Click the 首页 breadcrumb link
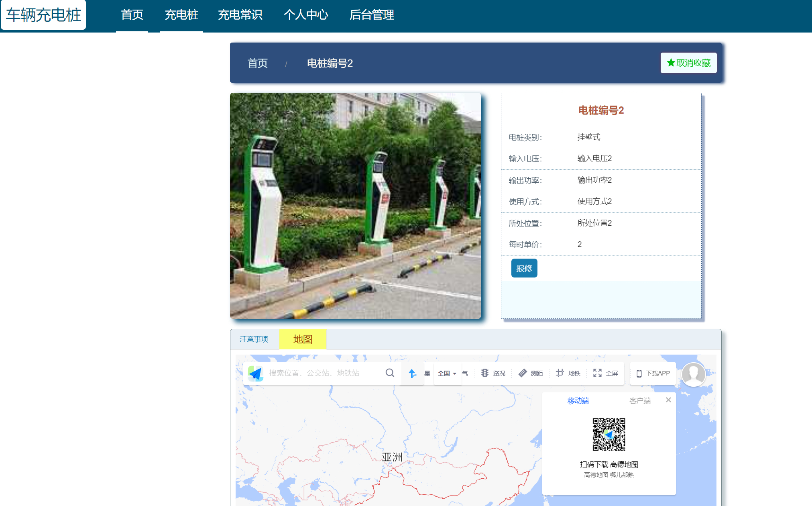812x506 pixels. coord(257,63)
